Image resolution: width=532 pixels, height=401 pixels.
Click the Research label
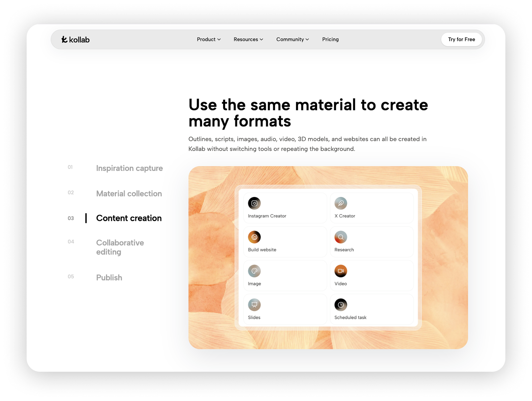pos(344,250)
